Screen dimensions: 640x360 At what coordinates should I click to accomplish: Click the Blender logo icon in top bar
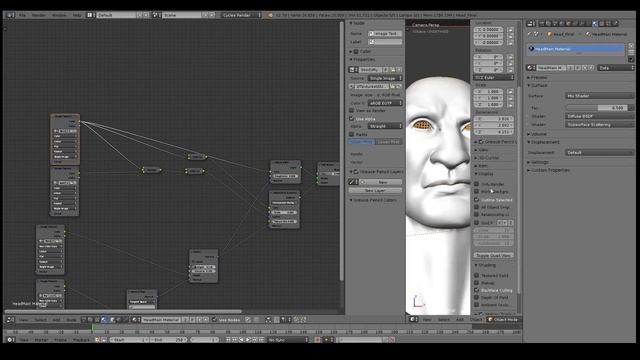[270, 15]
